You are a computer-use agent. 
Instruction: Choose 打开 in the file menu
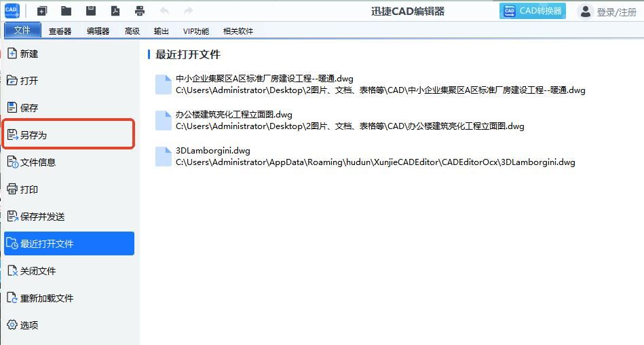[x=69, y=81]
